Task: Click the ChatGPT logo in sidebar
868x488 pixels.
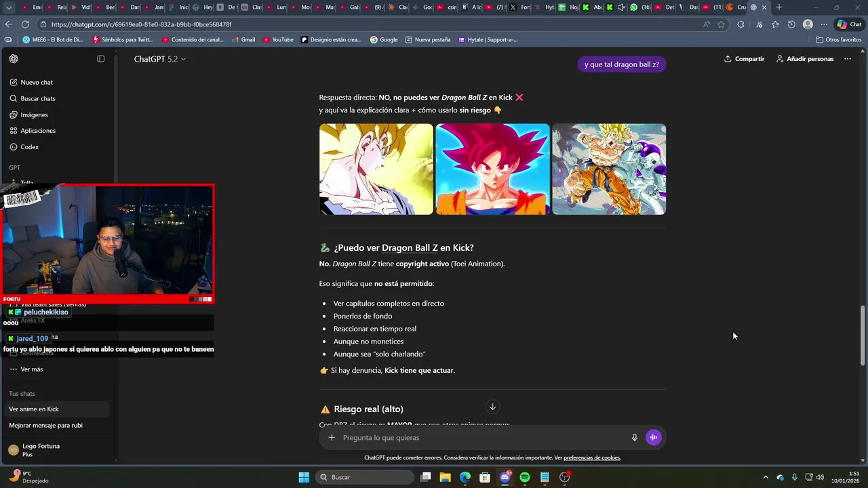Action: click(14, 59)
